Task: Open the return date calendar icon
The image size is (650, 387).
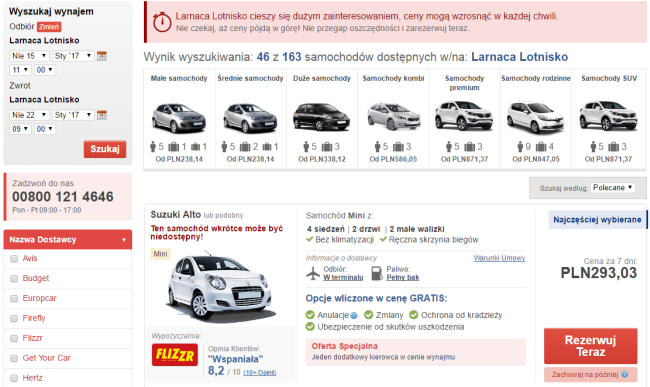Action: pyautogui.click(x=102, y=115)
